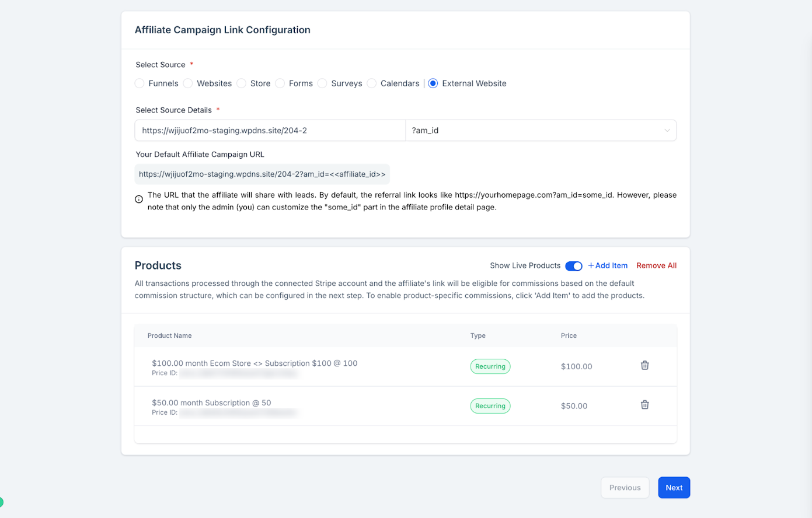Toggle the Show Live Products switch
Image resolution: width=812 pixels, height=518 pixels.
(x=573, y=266)
